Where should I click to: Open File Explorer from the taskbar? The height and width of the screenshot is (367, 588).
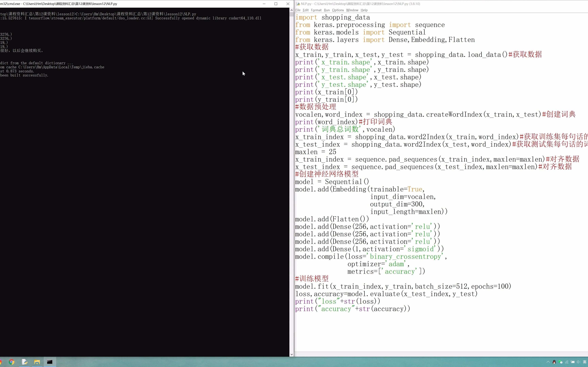tap(37, 362)
